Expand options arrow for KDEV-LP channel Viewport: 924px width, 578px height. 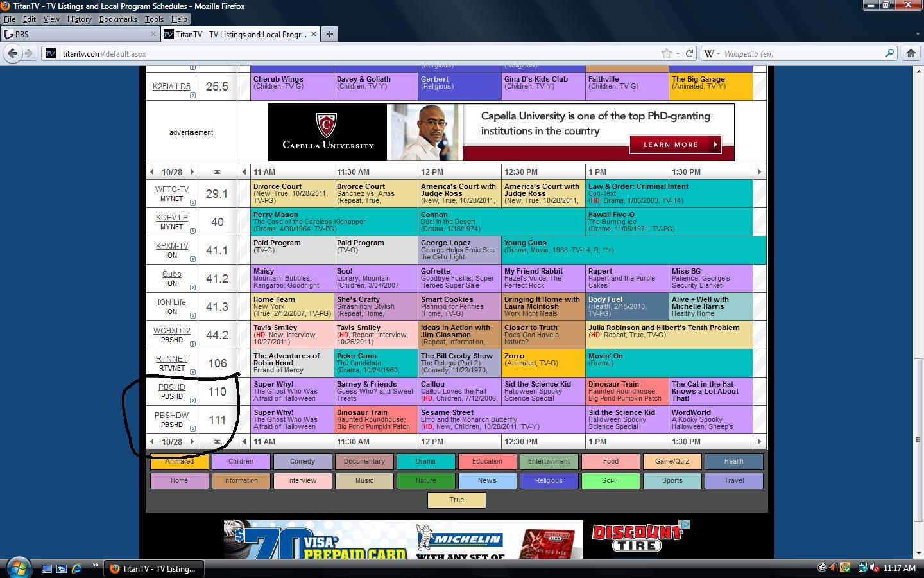(193, 231)
